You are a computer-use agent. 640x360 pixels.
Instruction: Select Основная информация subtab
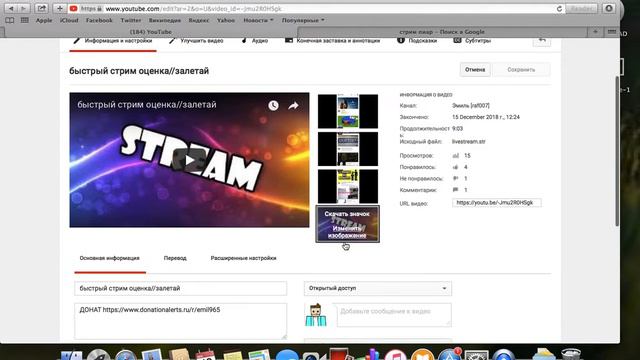pos(109,258)
